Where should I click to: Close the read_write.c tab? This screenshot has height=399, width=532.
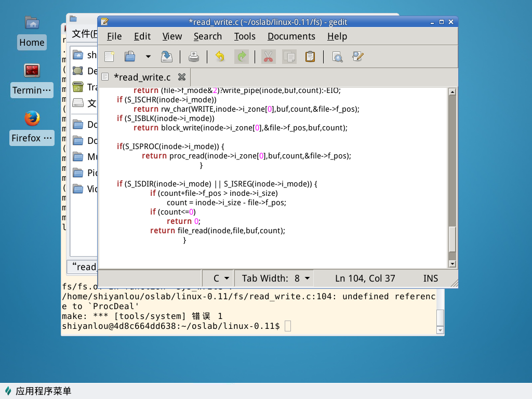pos(182,77)
